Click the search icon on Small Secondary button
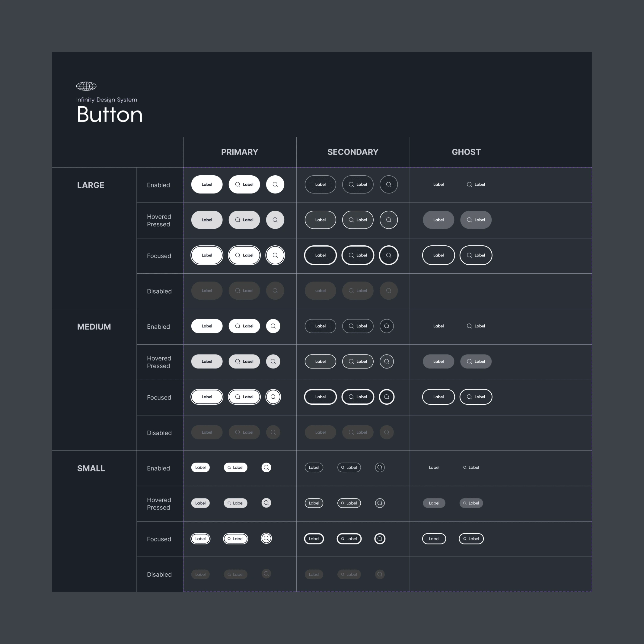This screenshot has height=644, width=644. [380, 468]
